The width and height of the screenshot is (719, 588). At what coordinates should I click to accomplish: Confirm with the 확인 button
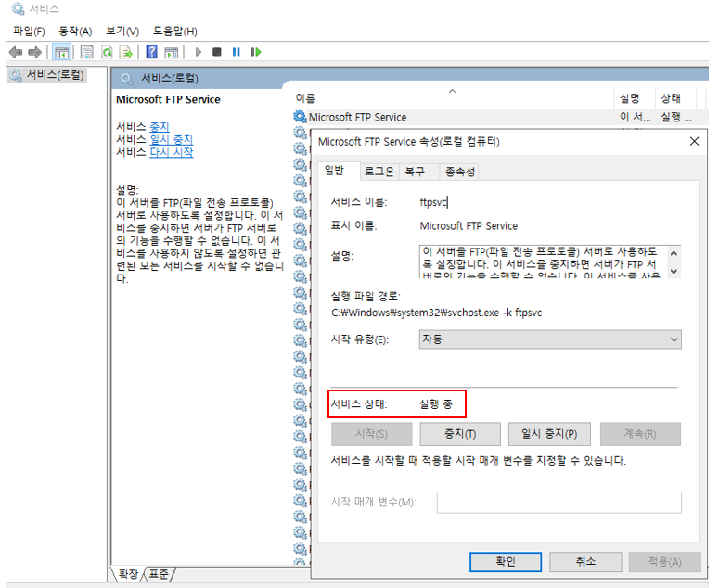point(506,561)
